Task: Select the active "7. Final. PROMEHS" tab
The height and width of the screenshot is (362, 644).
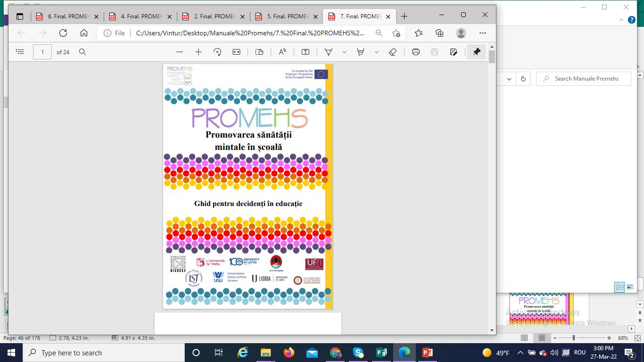Action: pos(359,16)
